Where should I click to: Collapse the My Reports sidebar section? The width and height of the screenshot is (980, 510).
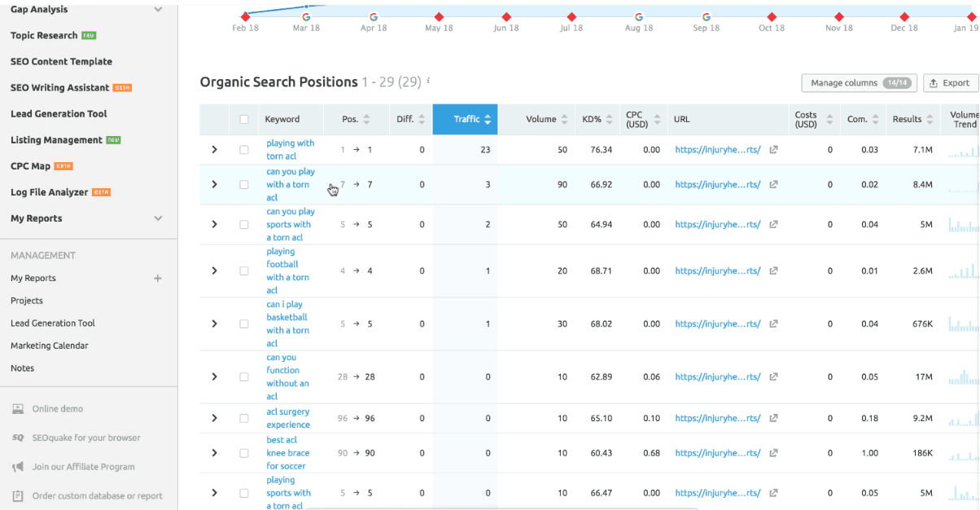click(158, 218)
